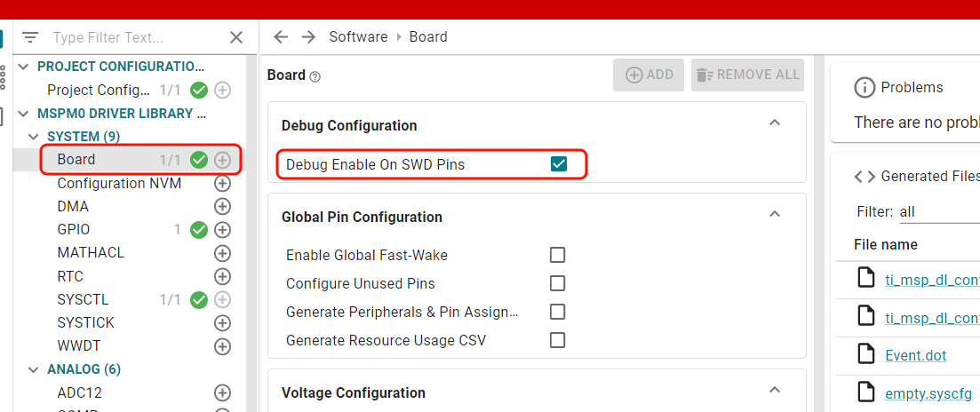The width and height of the screenshot is (980, 412).
Task: Collapse the Voltage Configuration section
Action: [x=775, y=390]
